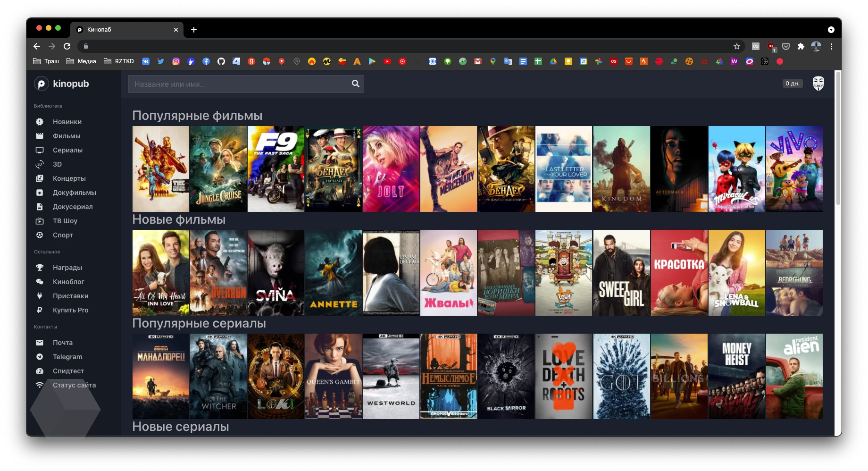Open the Chrome profile avatar menu

click(x=816, y=46)
